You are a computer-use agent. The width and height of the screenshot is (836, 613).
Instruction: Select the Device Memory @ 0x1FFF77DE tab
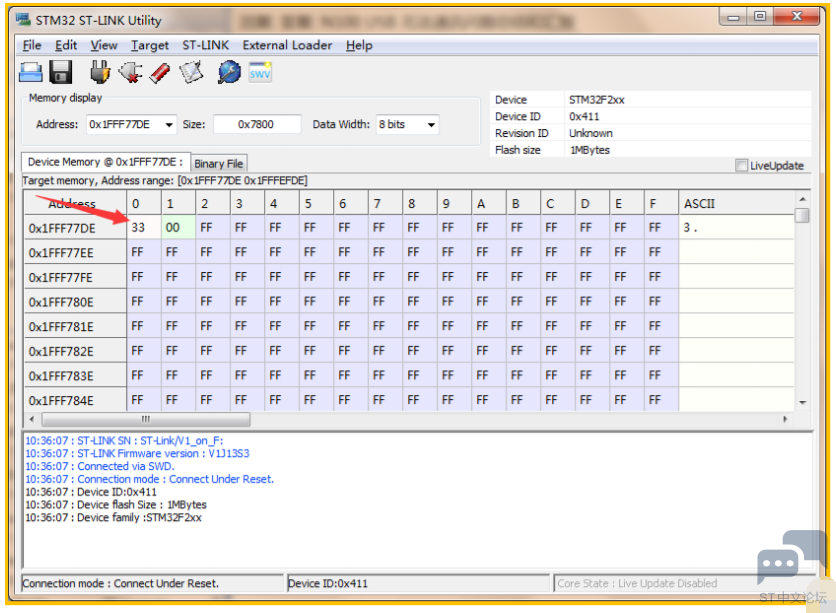tap(105, 162)
